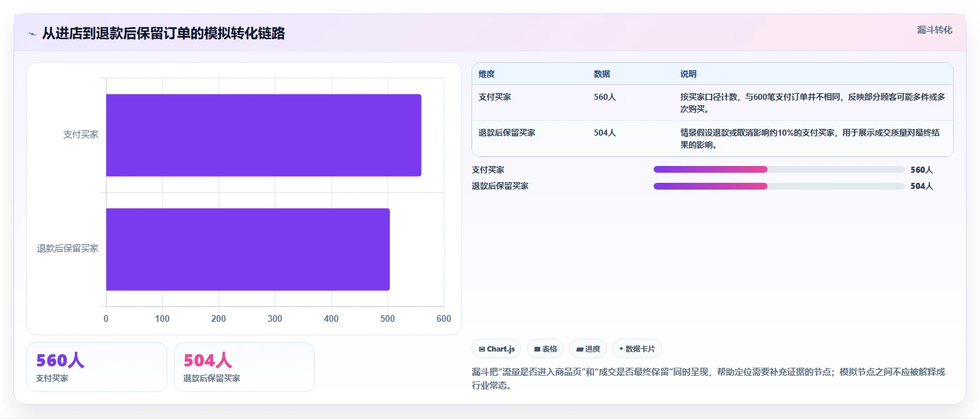Click the 600 tick on x-axis

(444, 319)
